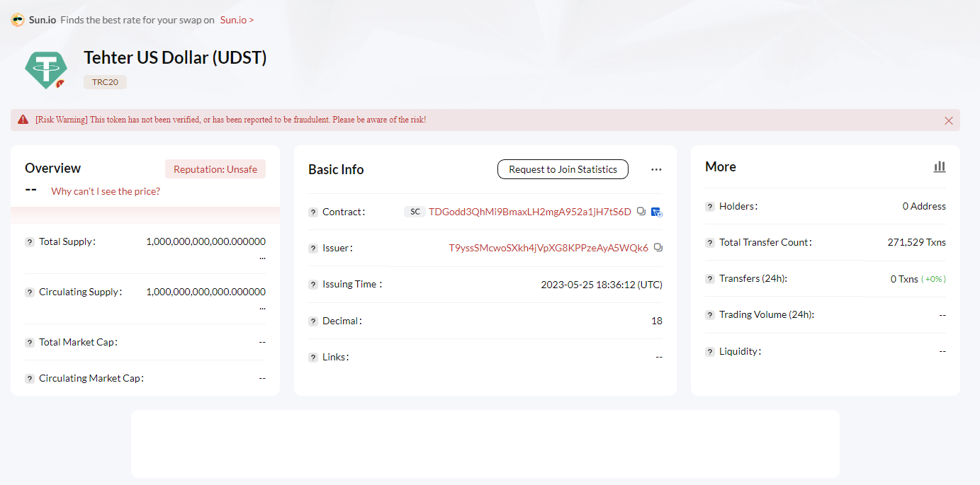Image resolution: width=980 pixels, height=485 pixels.
Task: Open contract address TDGodd3QhMi9BmaxLH2mgA952a1jH7tS6D
Action: (x=530, y=212)
